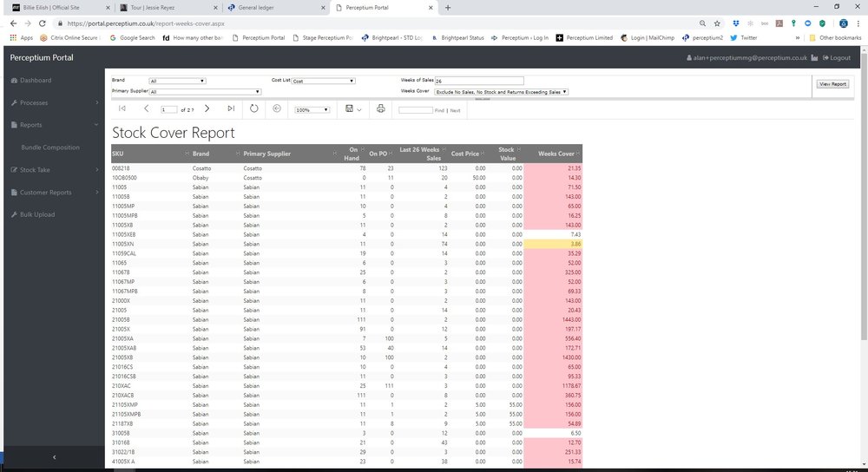This screenshot has height=472, width=868.
Task: Collapse the sidebar with bottom chevron
Action: pos(53,456)
